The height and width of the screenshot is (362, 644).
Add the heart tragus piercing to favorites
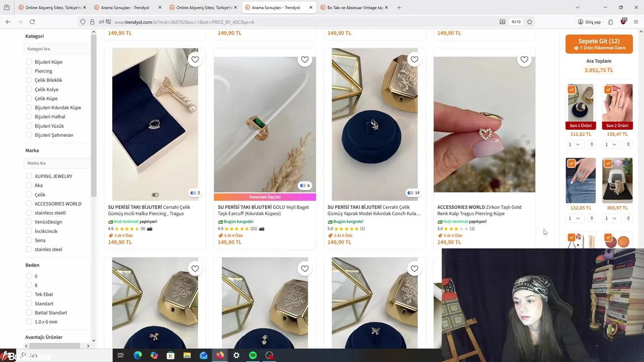(x=524, y=59)
